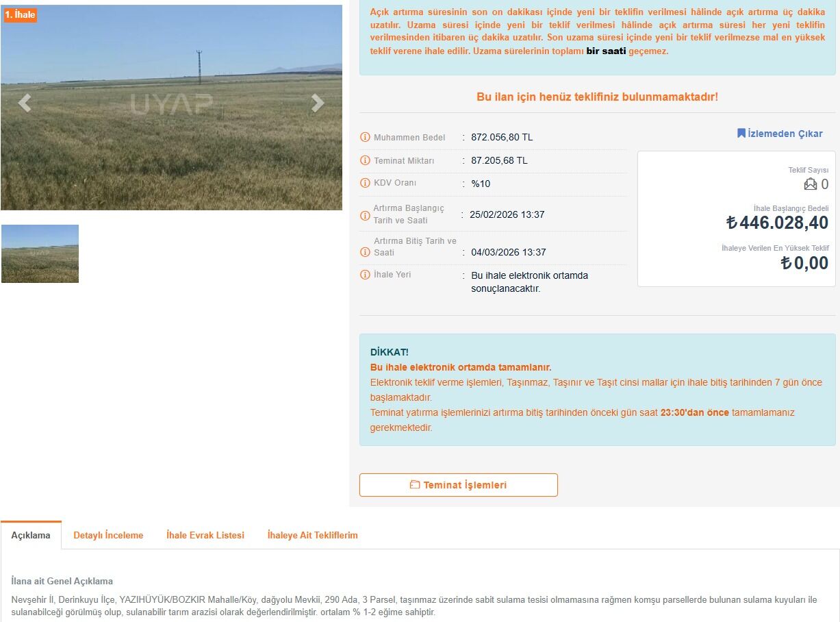Select the field photo thumbnail

pos(40,253)
